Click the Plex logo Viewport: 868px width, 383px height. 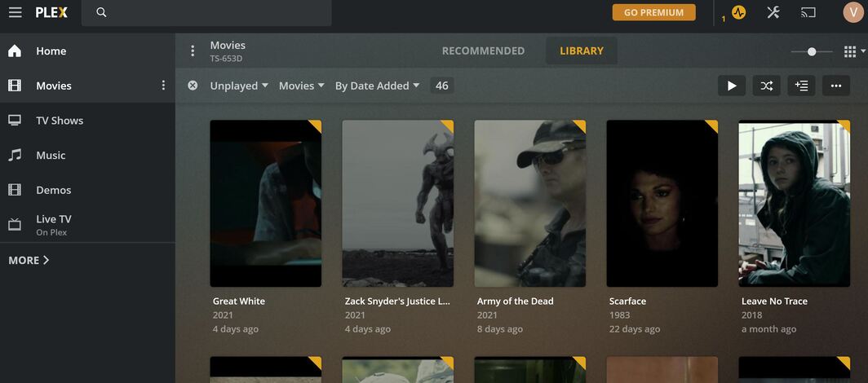(51, 12)
